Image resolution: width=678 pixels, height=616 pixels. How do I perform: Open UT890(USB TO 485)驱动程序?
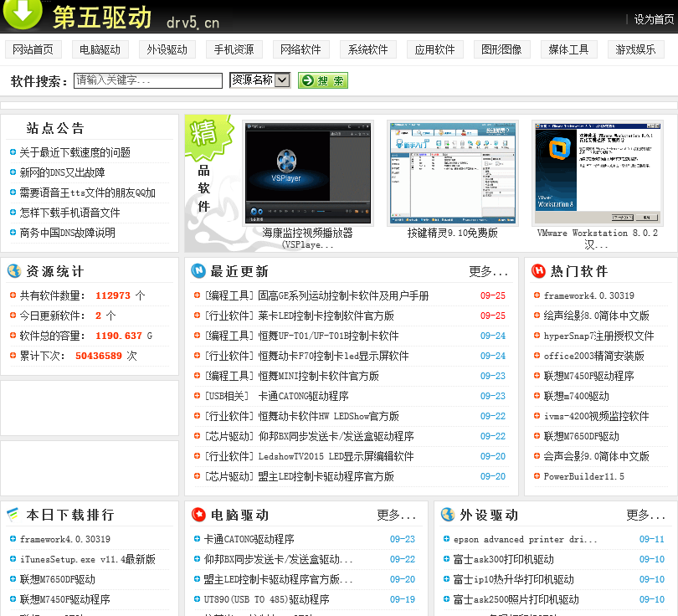pyautogui.click(x=267, y=599)
